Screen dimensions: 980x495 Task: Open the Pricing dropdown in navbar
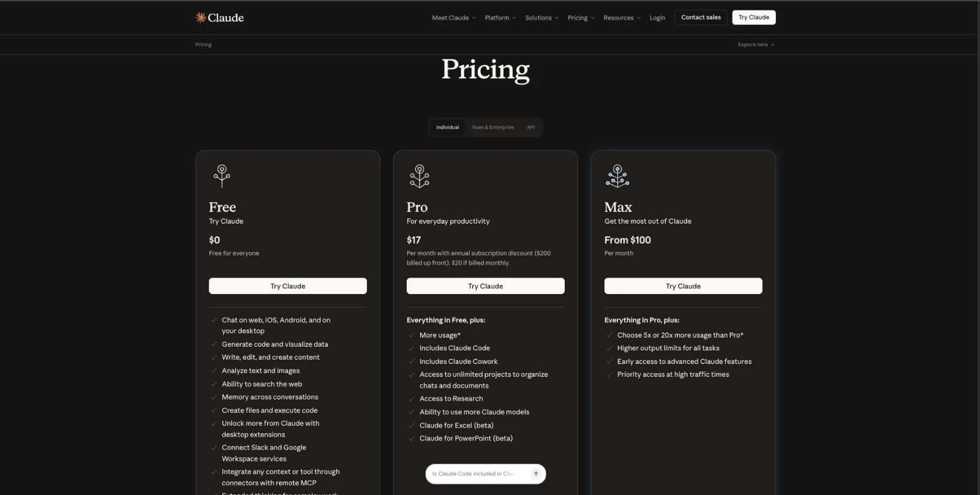point(581,18)
